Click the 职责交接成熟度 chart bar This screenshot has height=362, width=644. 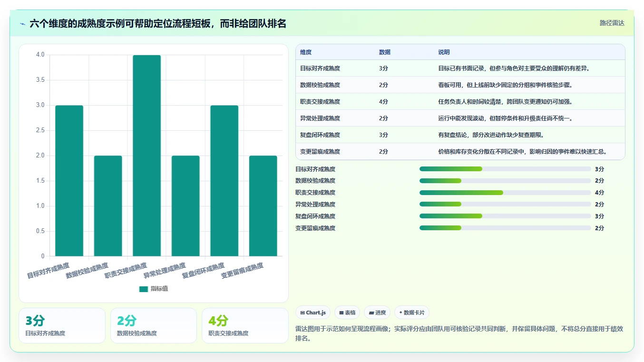147,156
